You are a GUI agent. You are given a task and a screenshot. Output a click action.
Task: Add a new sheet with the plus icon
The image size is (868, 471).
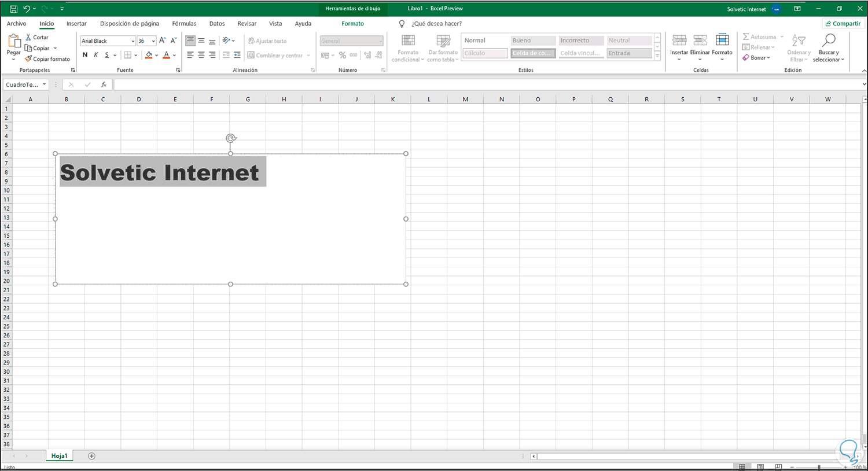[x=91, y=456]
